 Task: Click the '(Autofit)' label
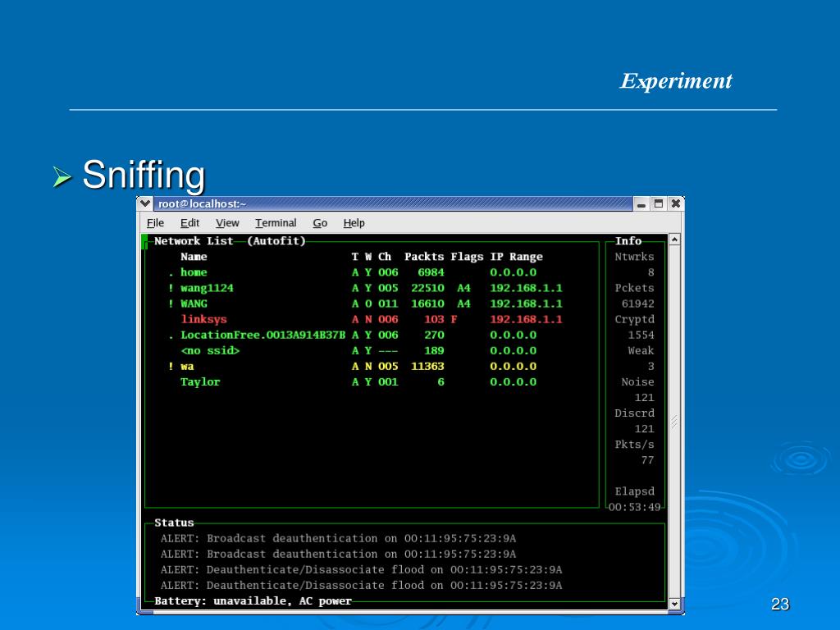[x=276, y=241]
